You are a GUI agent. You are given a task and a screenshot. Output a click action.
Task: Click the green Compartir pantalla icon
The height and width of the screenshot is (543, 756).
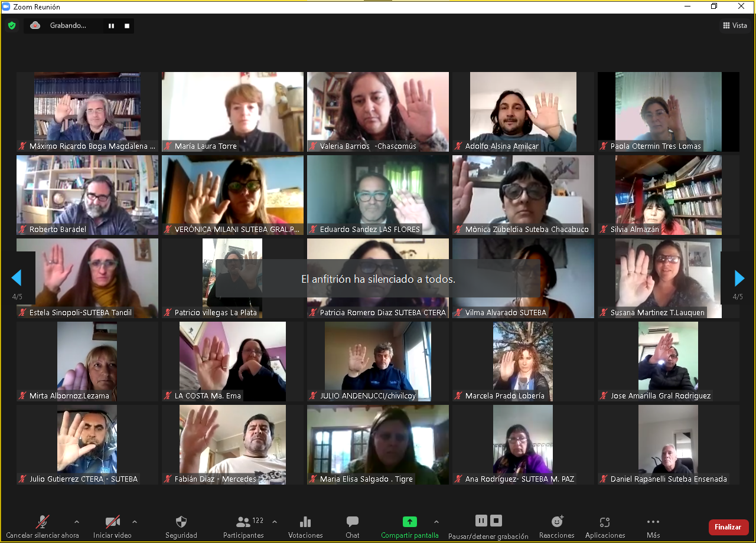click(409, 522)
